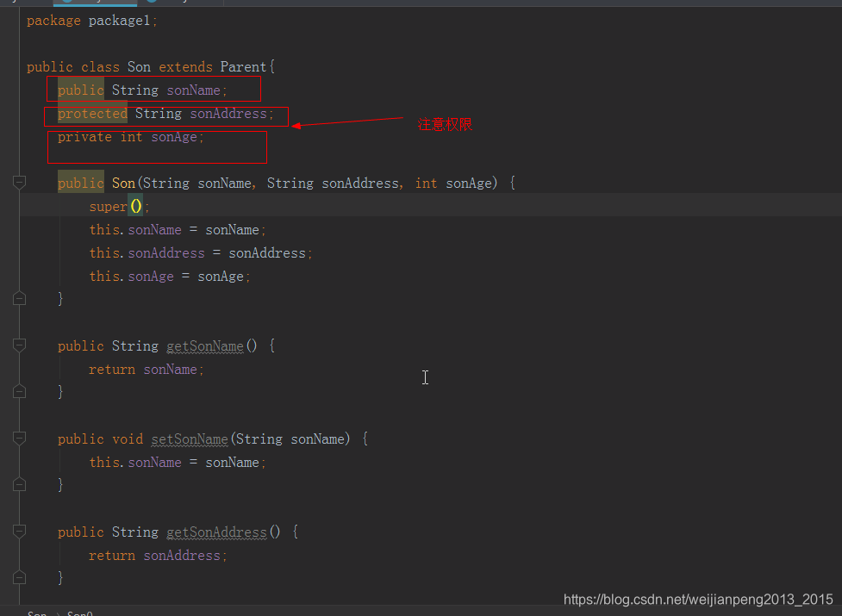Click constructor name 'Son' before the parameter list
842x616 pixels.
click(x=123, y=184)
